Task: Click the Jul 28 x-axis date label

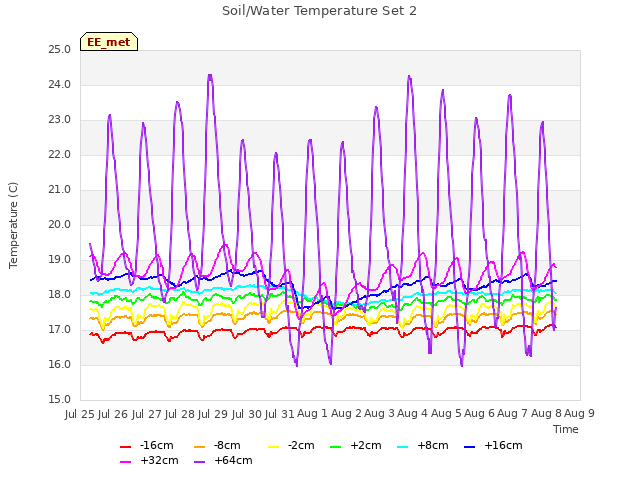Action: [180, 414]
